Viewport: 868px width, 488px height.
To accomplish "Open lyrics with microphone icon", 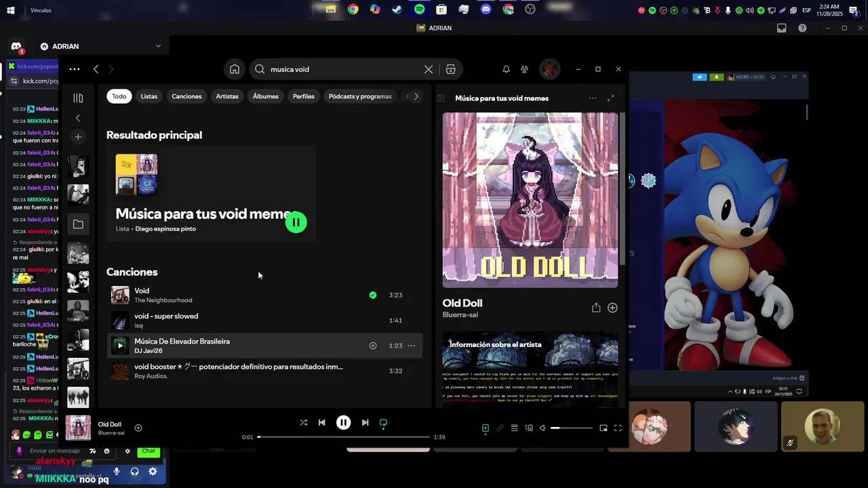I will pyautogui.click(x=500, y=428).
